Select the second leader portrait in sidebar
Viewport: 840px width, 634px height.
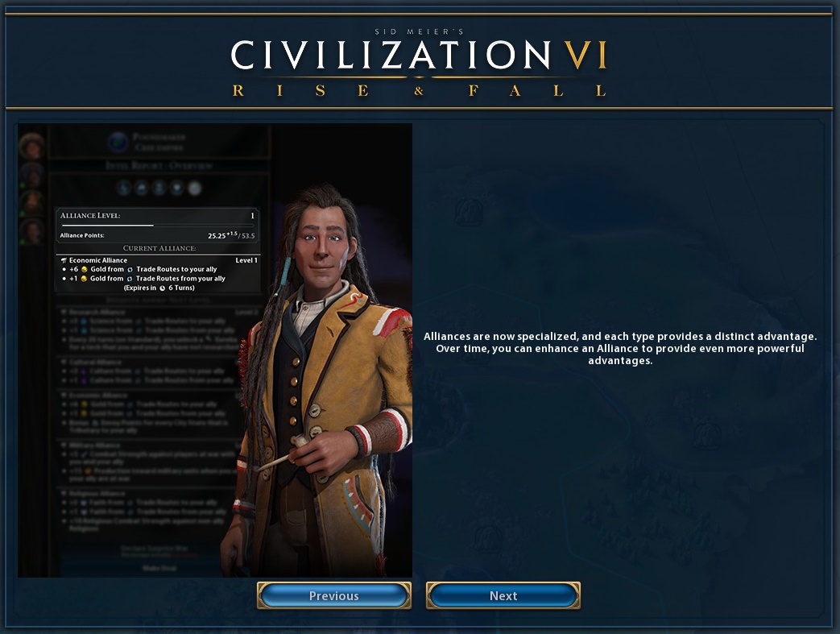pos(31,175)
